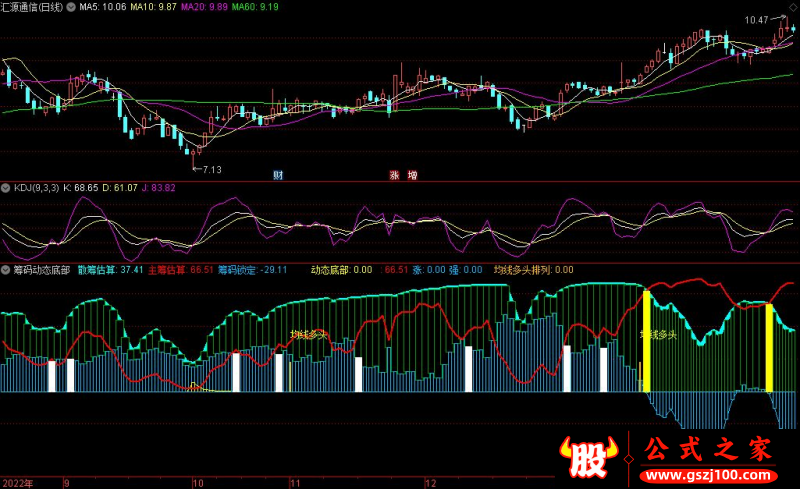Screen dimensions: 800x489
Task: Select the 主筹估算: 66.51 readout
Action: click(x=181, y=270)
